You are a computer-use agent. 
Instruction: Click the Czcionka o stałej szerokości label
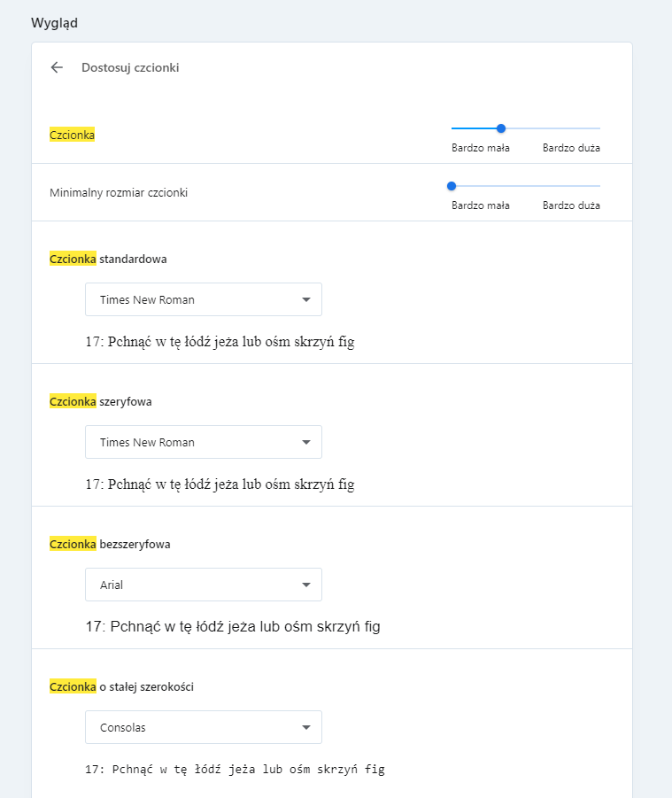(121, 686)
